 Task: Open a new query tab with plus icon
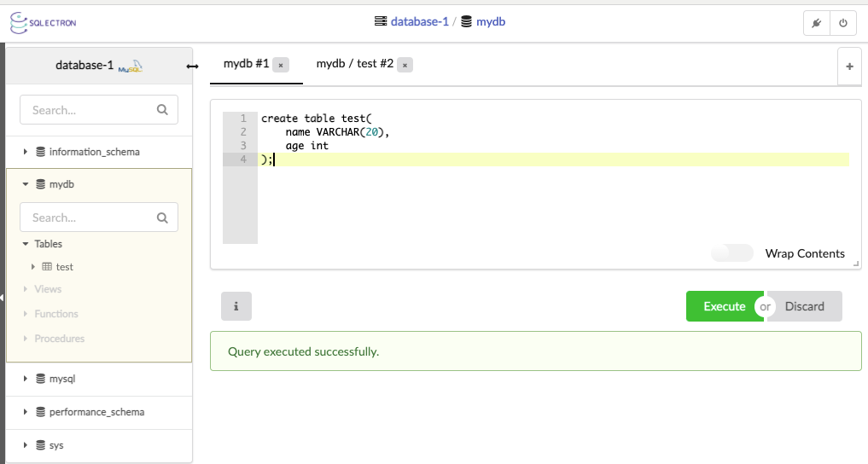[848, 66]
